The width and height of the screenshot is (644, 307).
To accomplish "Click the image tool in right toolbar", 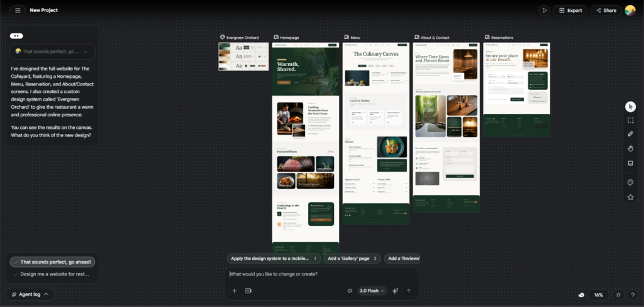I will (631, 163).
